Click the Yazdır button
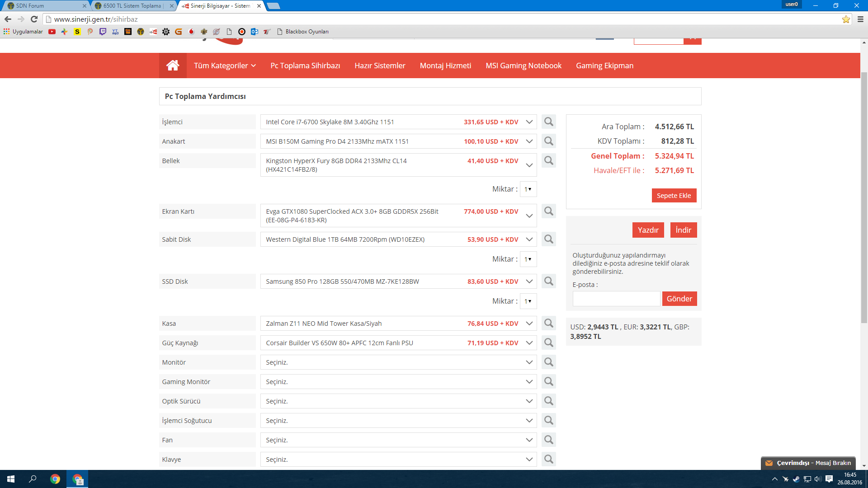The height and width of the screenshot is (488, 868). pyautogui.click(x=648, y=230)
